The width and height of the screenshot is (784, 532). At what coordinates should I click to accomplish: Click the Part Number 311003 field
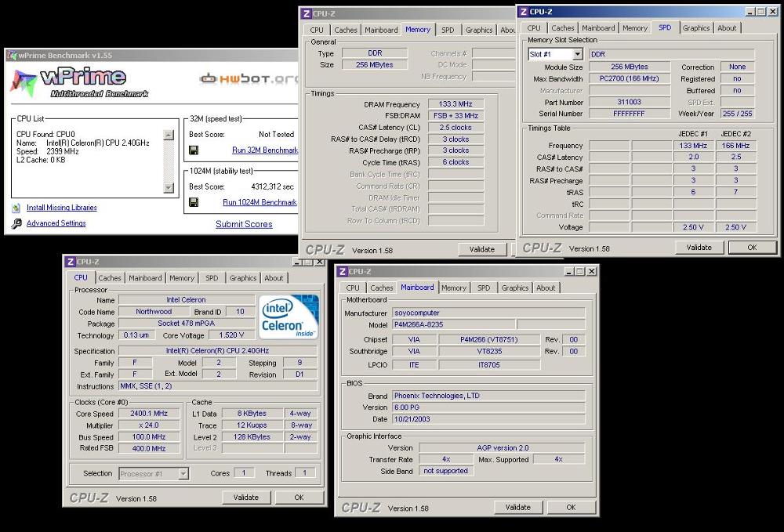[630, 102]
